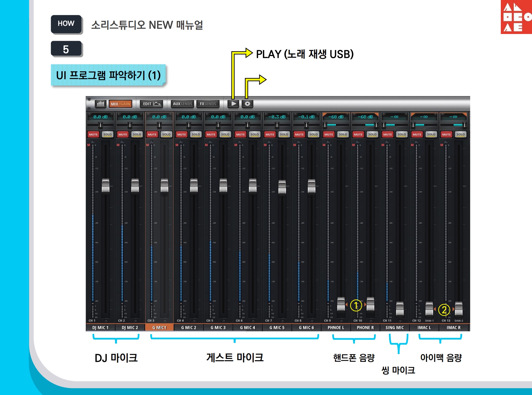Click the G MIC 5 fader knob
Viewport: 532px width, 395px height.
pos(282,187)
